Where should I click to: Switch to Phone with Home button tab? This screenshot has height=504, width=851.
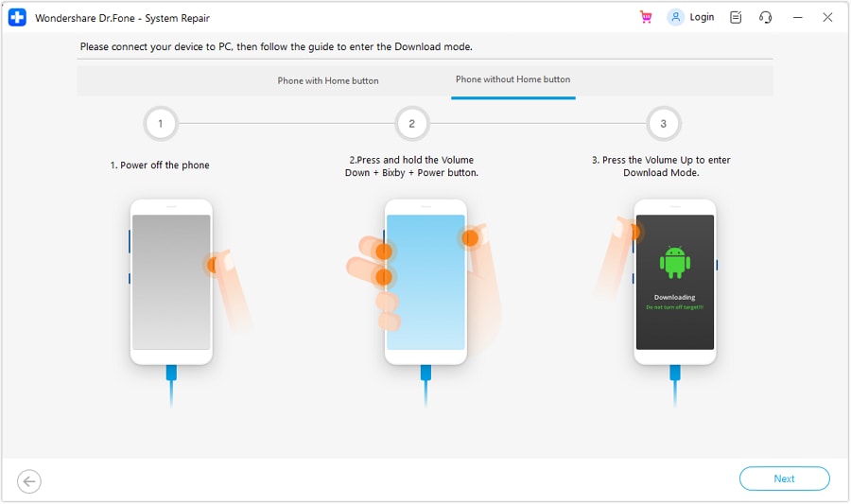coord(328,81)
